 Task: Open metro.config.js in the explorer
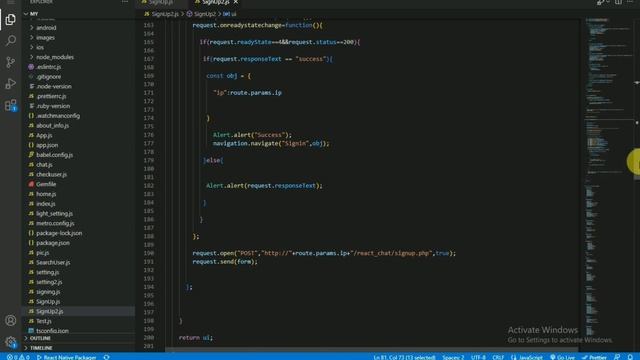pos(55,224)
